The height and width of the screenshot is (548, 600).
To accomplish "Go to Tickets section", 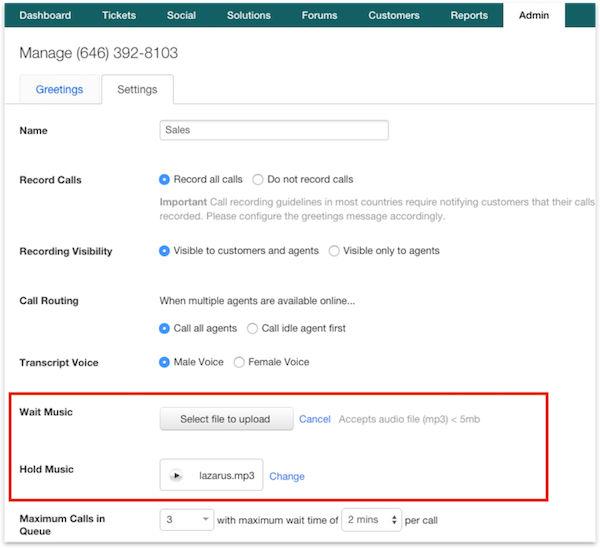I will tap(119, 15).
